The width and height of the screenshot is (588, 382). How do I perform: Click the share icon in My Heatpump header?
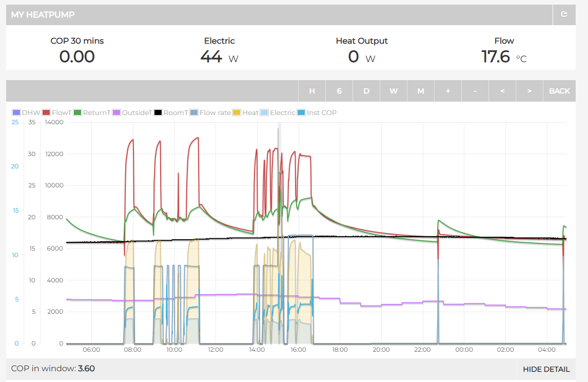click(564, 14)
